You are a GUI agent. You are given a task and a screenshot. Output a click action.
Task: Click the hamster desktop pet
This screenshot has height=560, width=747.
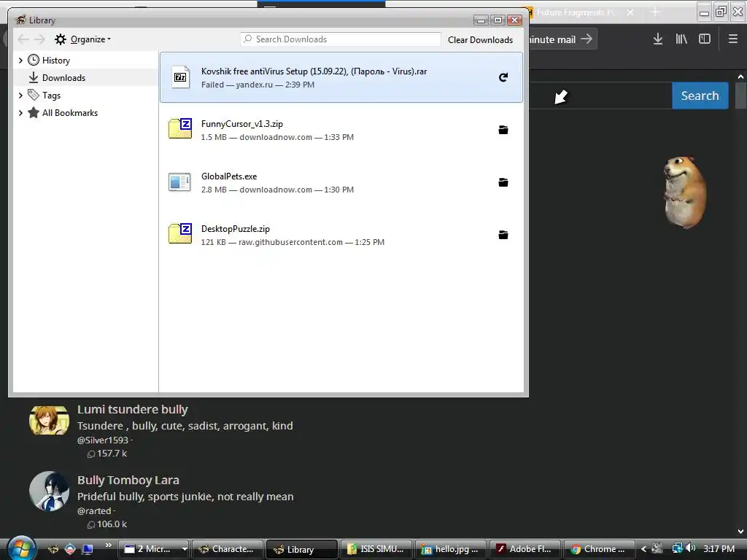point(684,192)
